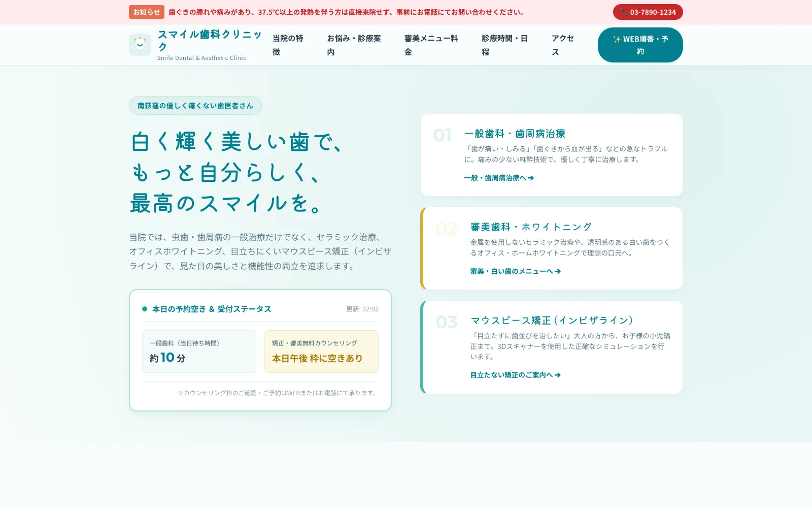This screenshot has height=508, width=812.
Task: Open the WEB順番・予約 reservation button
Action: pos(640,45)
